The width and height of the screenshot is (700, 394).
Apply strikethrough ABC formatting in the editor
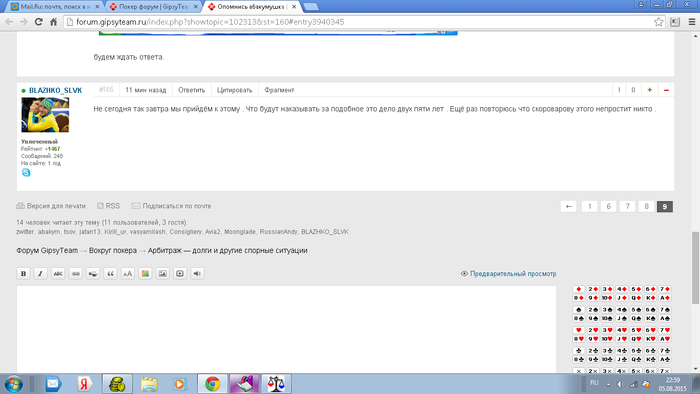[x=58, y=274]
